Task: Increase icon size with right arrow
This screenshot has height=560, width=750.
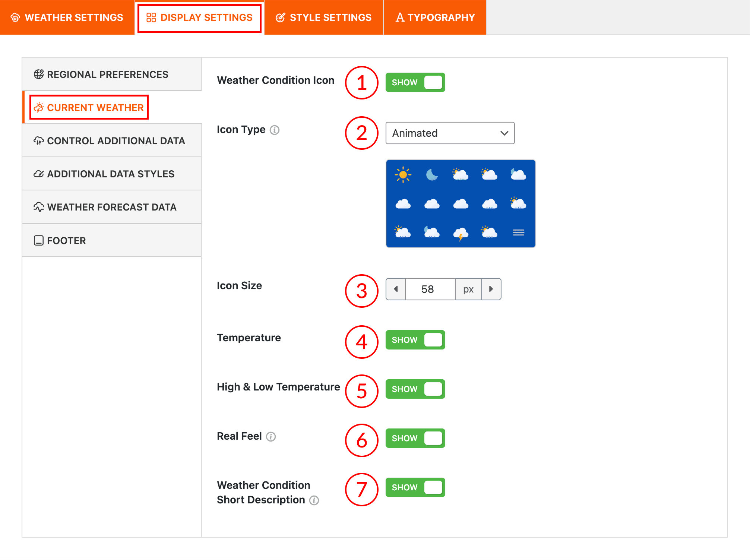Action: (491, 289)
